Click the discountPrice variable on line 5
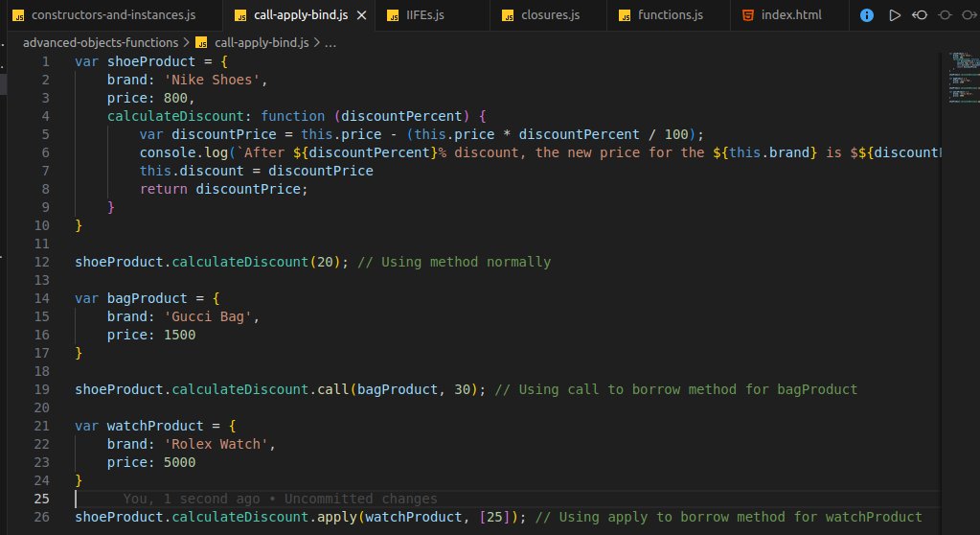 pyautogui.click(x=224, y=134)
